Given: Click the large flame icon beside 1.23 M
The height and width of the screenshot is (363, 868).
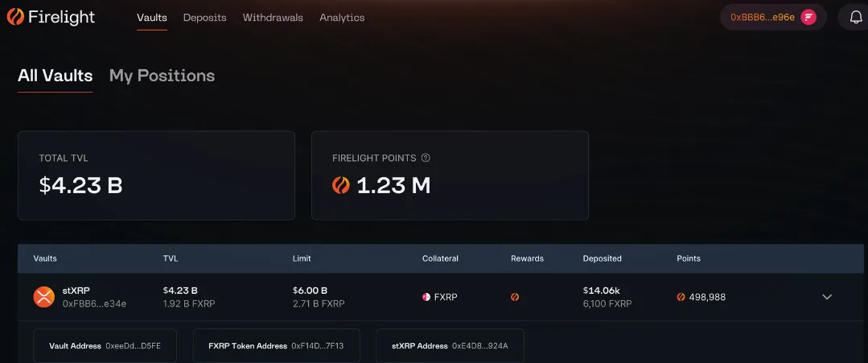Looking at the screenshot, I should [341, 186].
